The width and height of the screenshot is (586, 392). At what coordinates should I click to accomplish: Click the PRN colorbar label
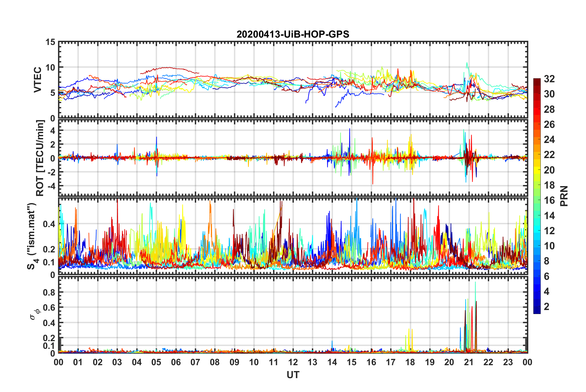[x=564, y=196]
